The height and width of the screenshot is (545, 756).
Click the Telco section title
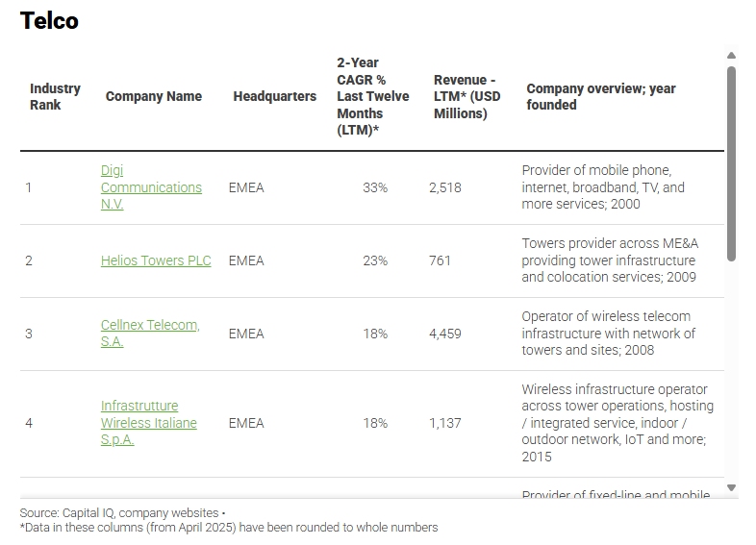click(x=49, y=21)
